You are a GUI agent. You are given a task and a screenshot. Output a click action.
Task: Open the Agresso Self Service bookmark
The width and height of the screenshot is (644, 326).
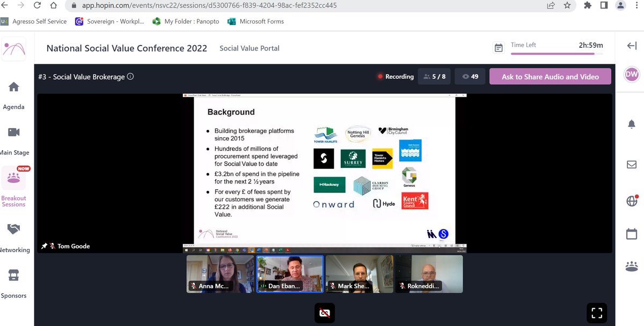[34, 21]
